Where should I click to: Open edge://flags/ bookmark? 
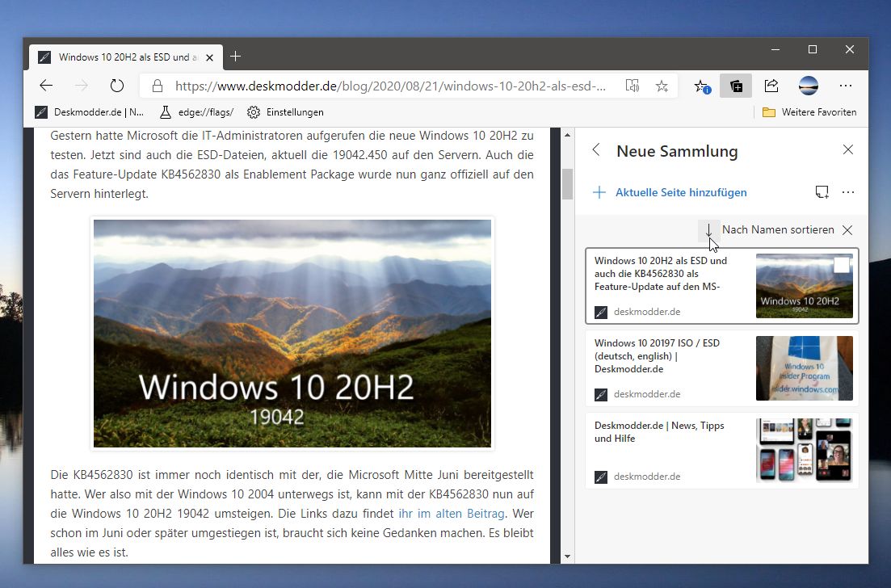pos(196,112)
